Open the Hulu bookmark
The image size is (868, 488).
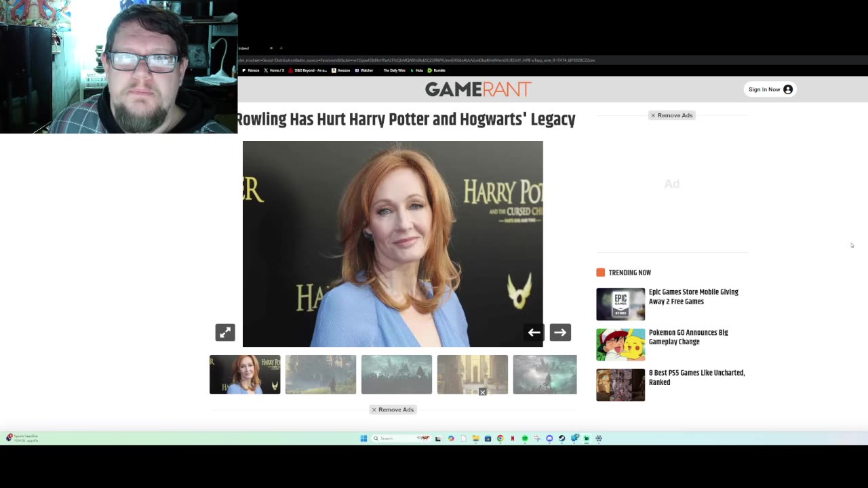416,70
